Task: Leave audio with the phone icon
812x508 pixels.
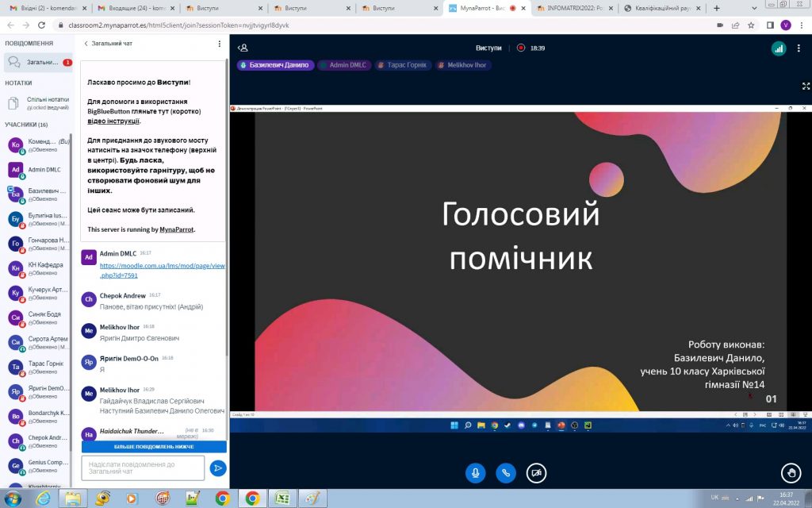Action: click(506, 473)
